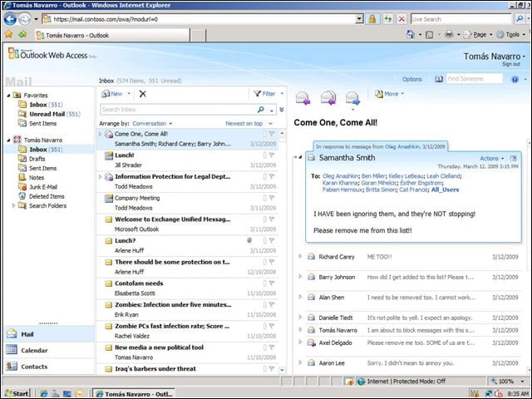Toggle flag on Zombie PCs fast infection message
Screen dimensions: 532x399
tap(272, 326)
